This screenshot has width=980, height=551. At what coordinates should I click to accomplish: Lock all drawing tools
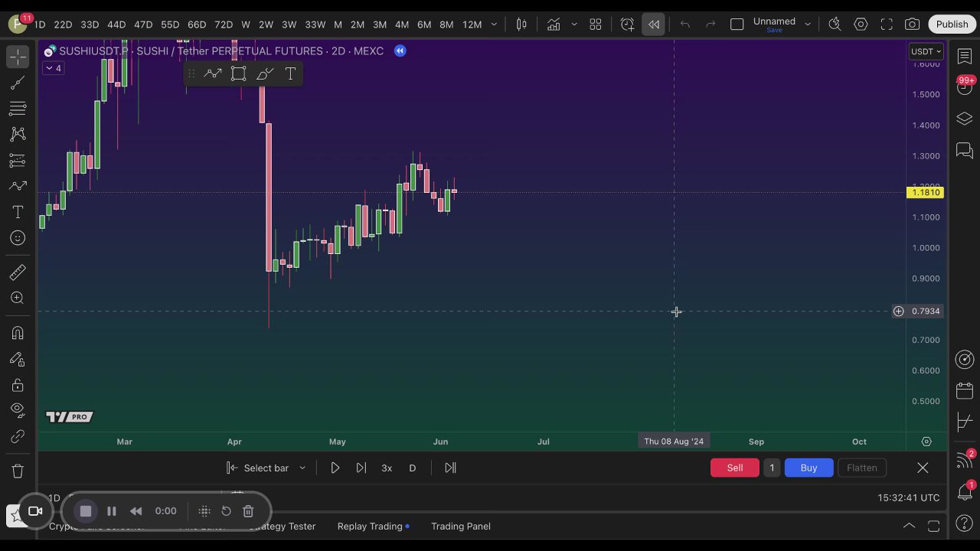[18, 385]
